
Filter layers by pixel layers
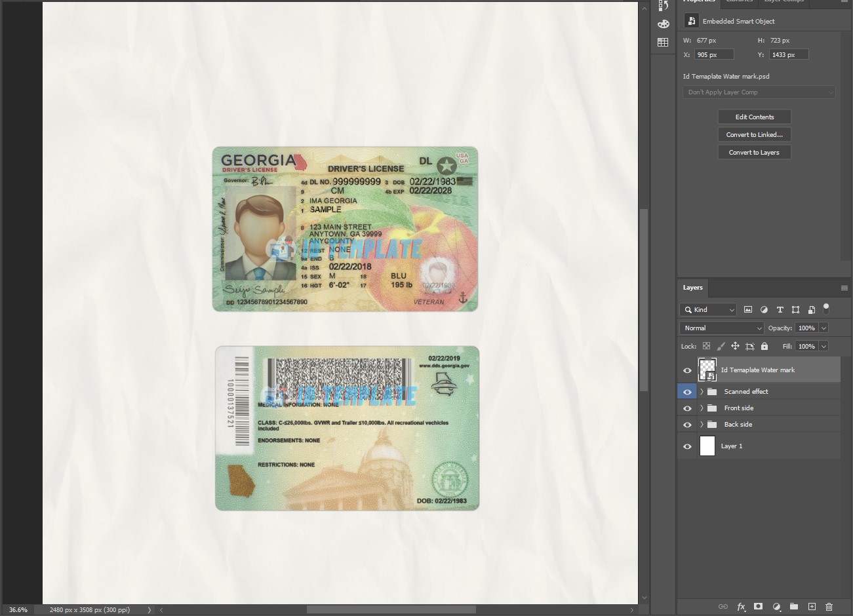748,309
